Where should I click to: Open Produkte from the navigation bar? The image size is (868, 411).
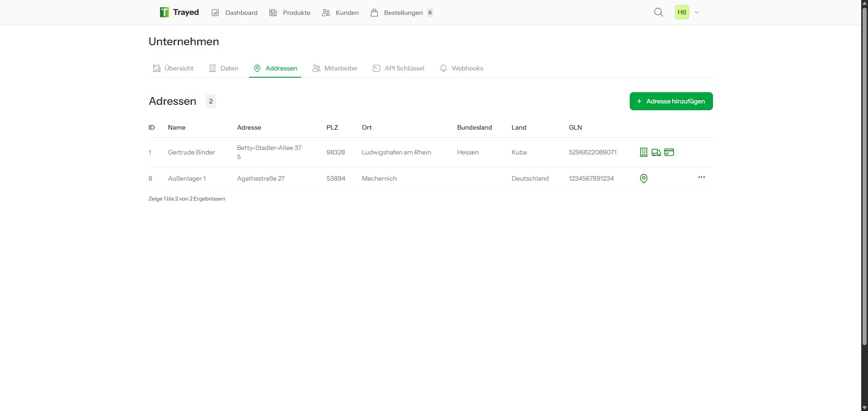coord(296,12)
